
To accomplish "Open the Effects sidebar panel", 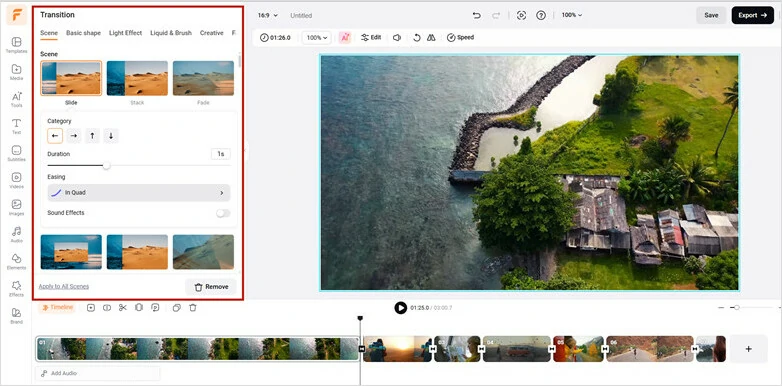I will (x=16, y=288).
